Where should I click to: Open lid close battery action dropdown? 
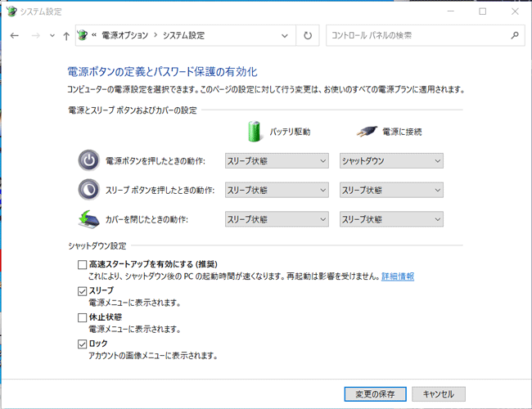[x=277, y=219]
